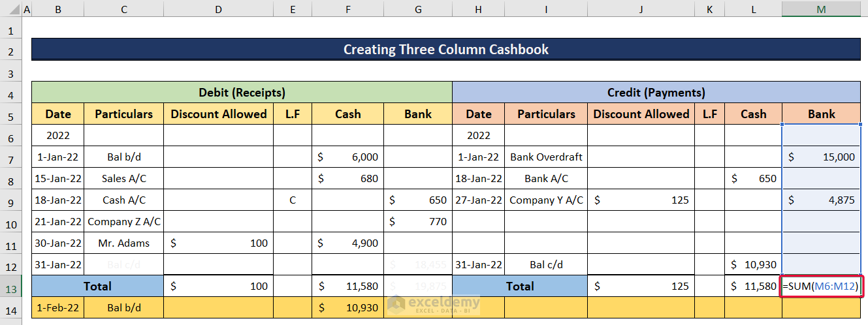Select the cell with $ 10,930 in row 12

tap(753, 264)
